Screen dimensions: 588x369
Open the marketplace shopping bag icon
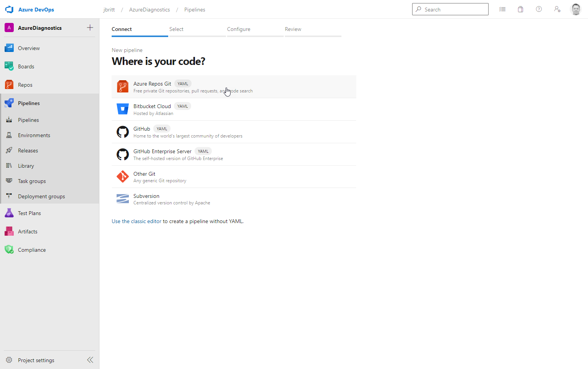(521, 9)
